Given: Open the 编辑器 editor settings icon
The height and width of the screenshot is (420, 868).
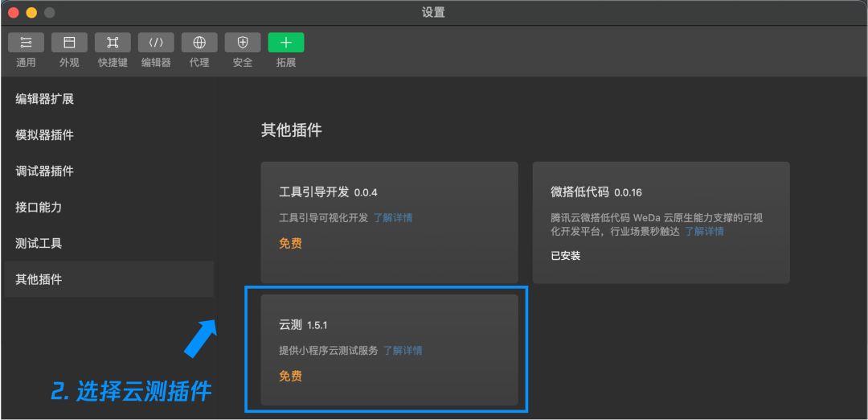Looking at the screenshot, I should 156,42.
